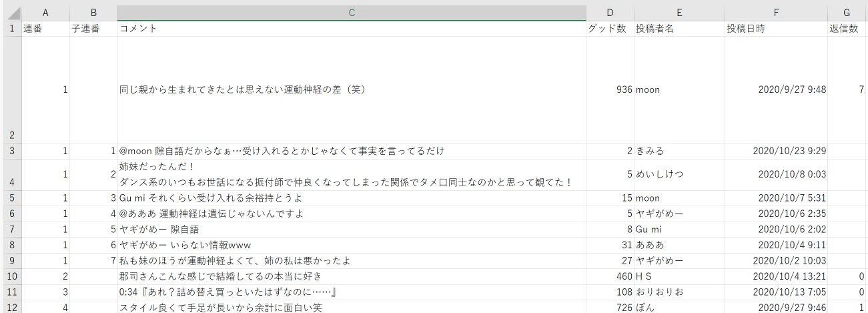Click poster name H S
The image size is (868, 313).
click(679, 276)
